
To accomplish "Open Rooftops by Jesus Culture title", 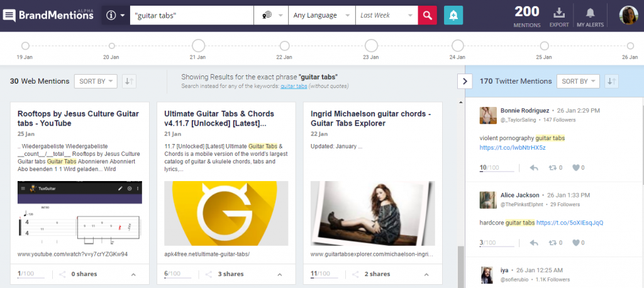I will [x=78, y=118].
